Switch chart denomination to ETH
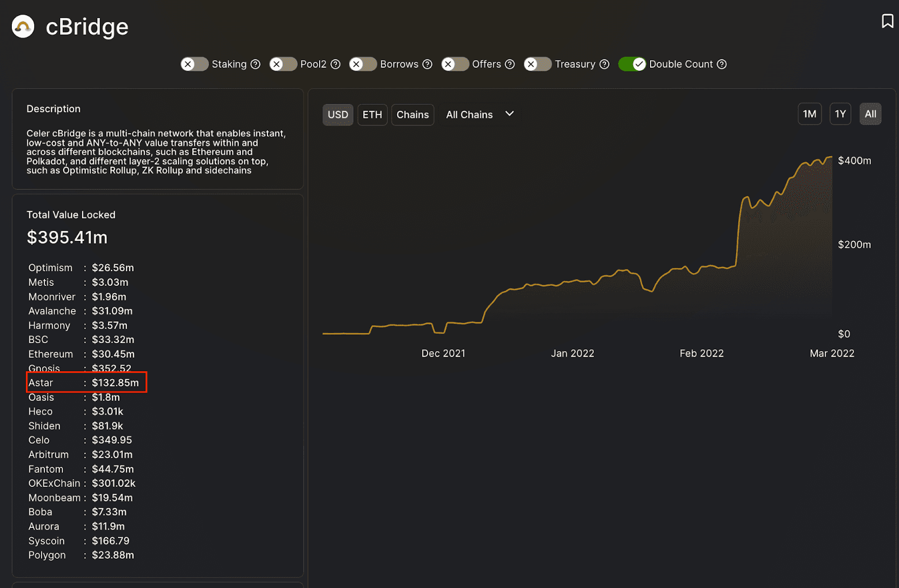 [372, 115]
